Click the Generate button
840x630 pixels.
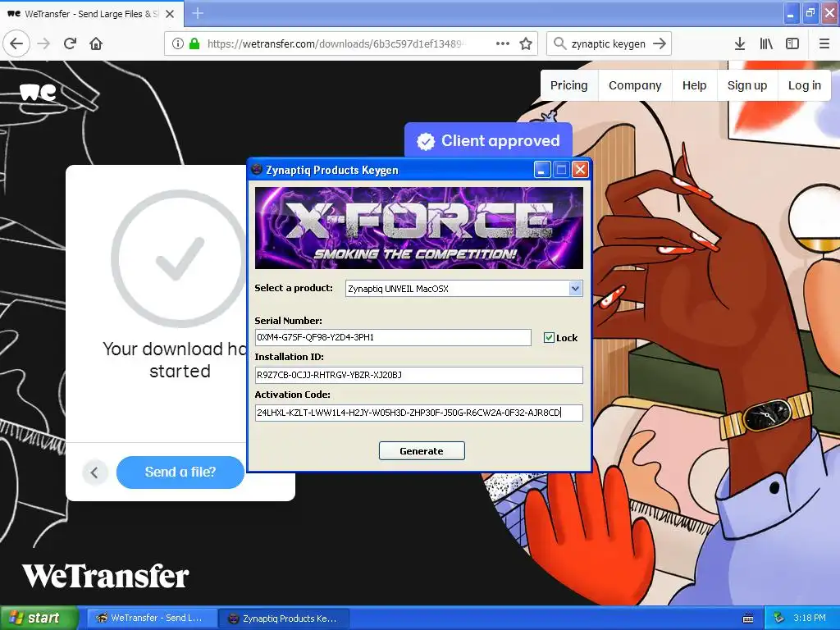pos(422,451)
